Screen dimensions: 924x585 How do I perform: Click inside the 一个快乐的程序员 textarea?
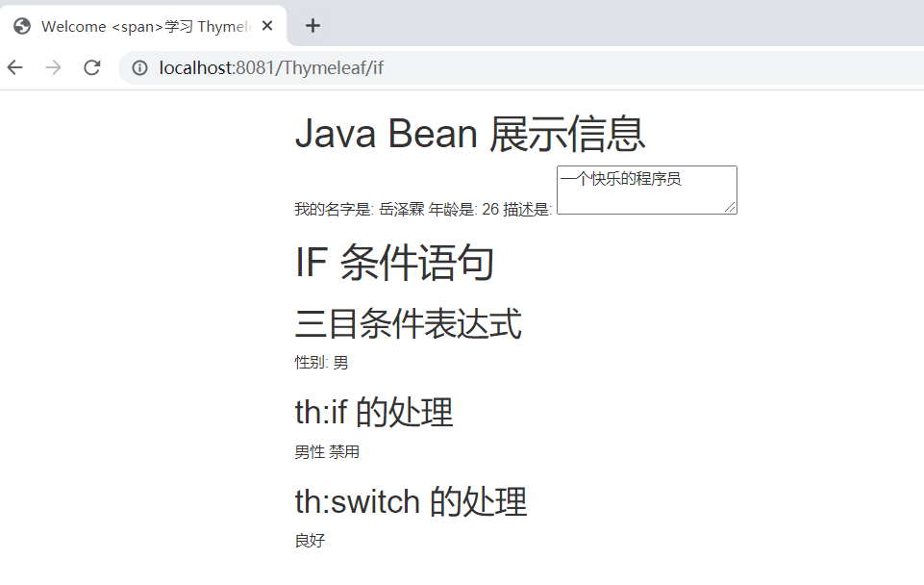(644, 190)
